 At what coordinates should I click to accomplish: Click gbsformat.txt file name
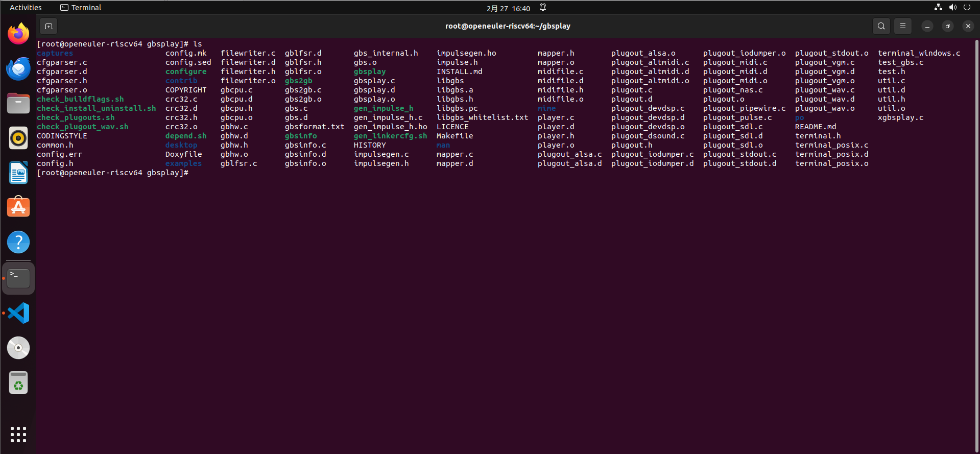[x=315, y=127]
